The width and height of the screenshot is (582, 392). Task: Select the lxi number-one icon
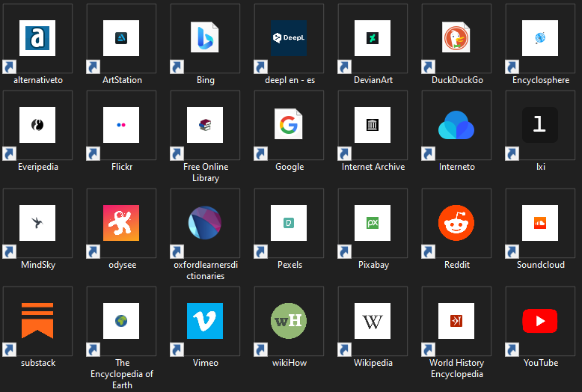(540, 125)
